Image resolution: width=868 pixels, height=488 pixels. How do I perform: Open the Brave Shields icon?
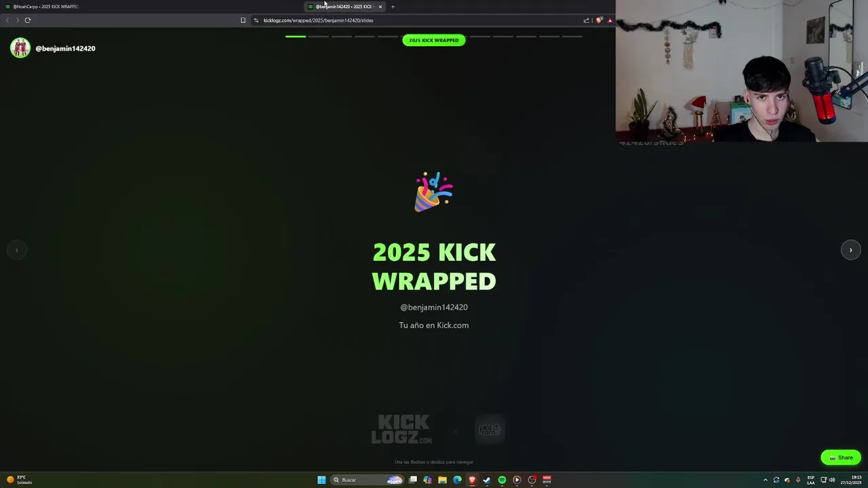pos(599,20)
